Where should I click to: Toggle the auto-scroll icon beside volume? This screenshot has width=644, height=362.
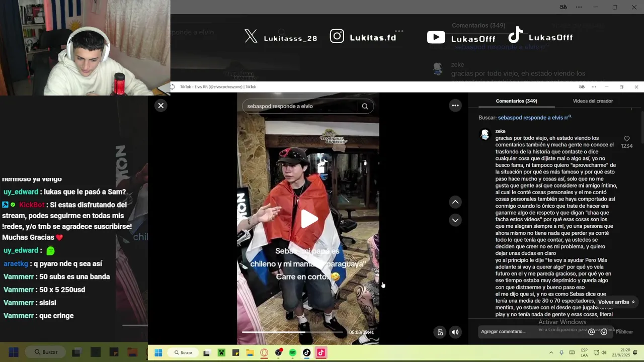[440, 332]
